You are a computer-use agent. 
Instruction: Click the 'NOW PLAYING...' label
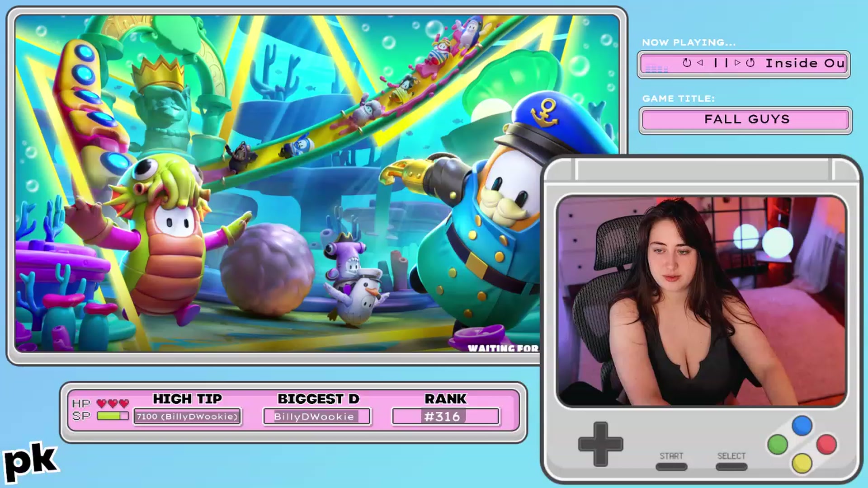[x=689, y=42]
